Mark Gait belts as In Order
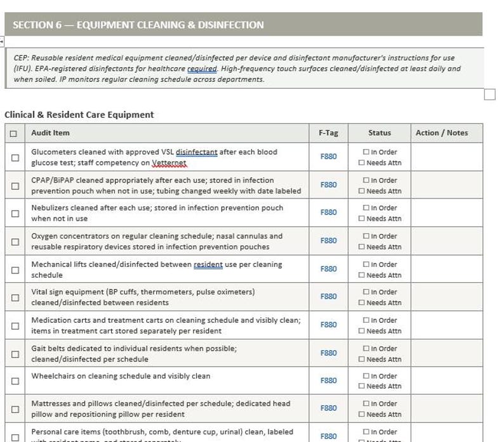Screen dimensions: 504x442 (366, 348)
